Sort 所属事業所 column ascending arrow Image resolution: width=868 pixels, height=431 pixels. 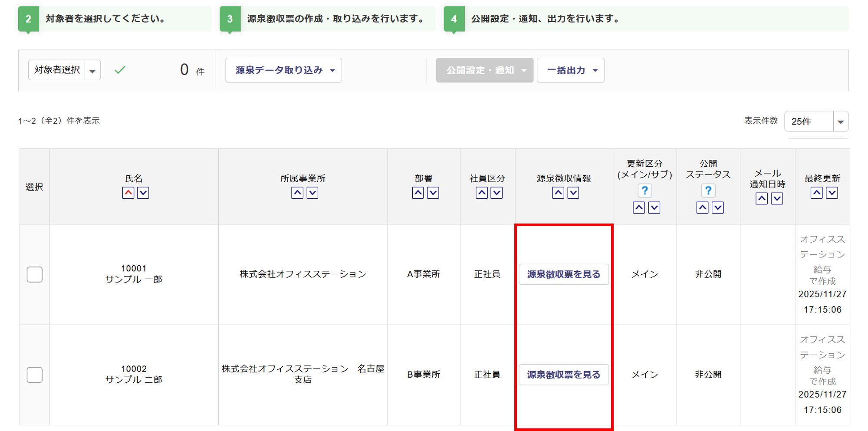click(297, 193)
